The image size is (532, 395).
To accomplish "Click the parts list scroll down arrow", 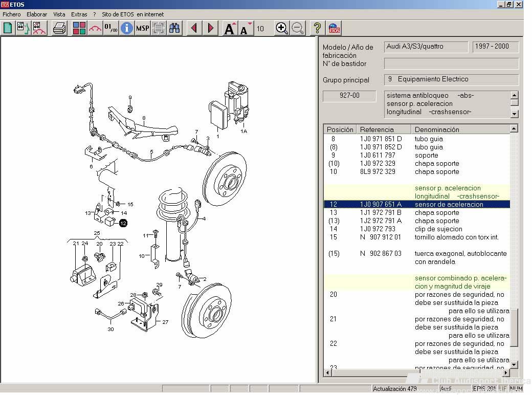I will point(514,364).
